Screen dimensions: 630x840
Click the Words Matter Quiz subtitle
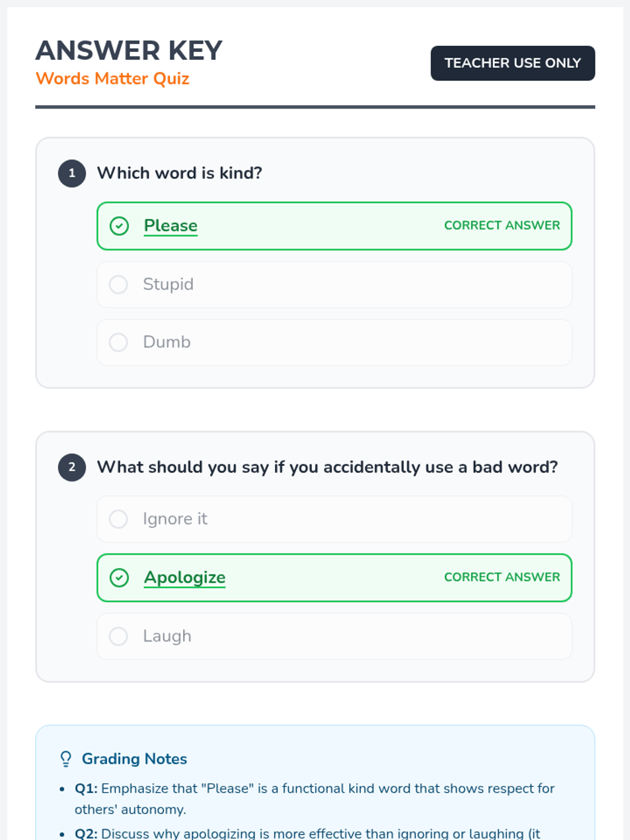pos(112,79)
